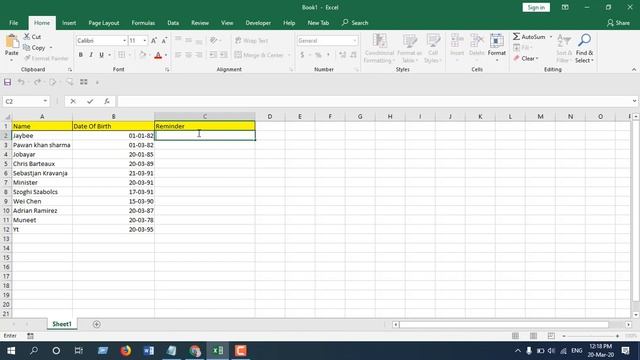Click the Select All corner triangle
The width and height of the screenshot is (640, 360).
(7, 117)
